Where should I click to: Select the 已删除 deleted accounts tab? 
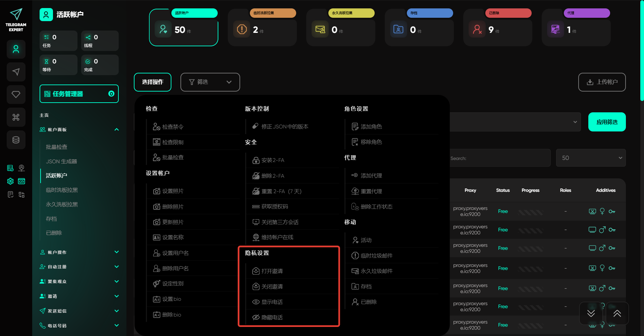click(x=497, y=27)
